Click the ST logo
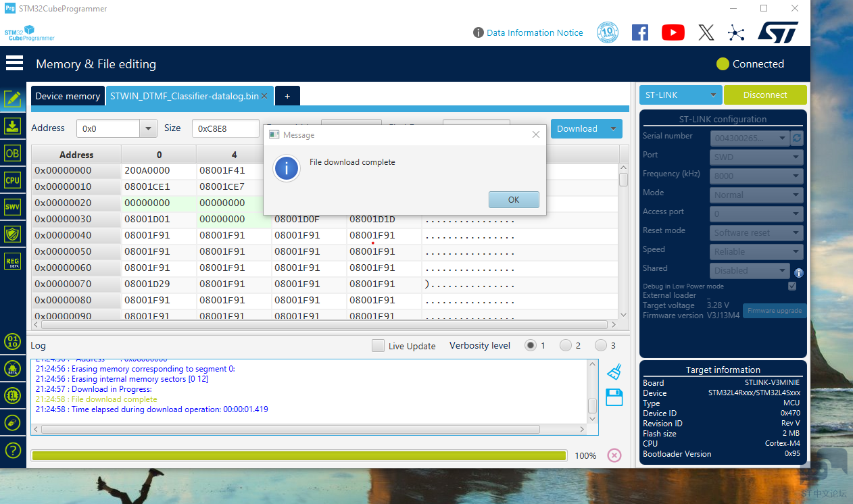This screenshot has width=853, height=504. tap(777, 32)
